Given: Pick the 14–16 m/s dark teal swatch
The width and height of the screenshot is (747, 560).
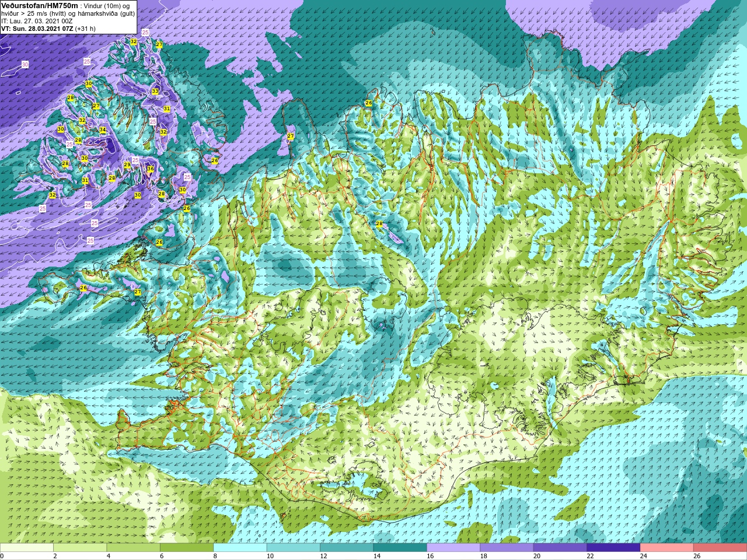Looking at the screenshot, I should click(400, 548).
